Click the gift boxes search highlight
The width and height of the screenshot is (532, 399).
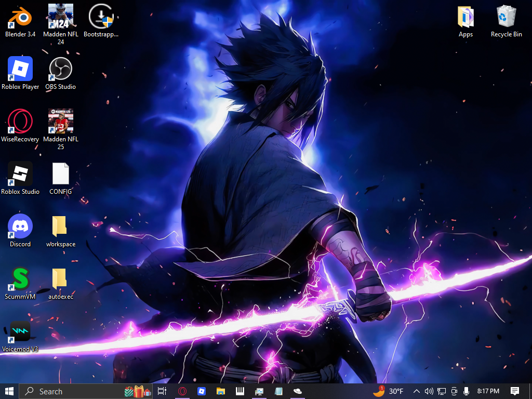pos(138,391)
